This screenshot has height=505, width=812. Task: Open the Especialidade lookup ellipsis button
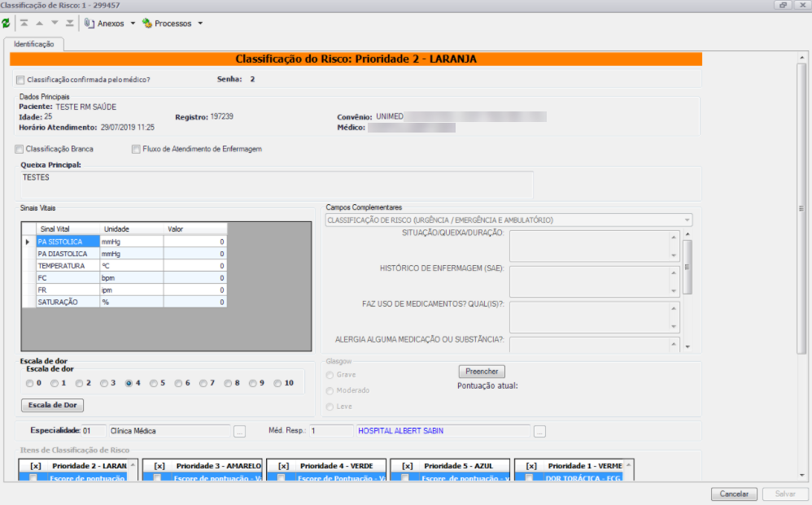[239, 432]
